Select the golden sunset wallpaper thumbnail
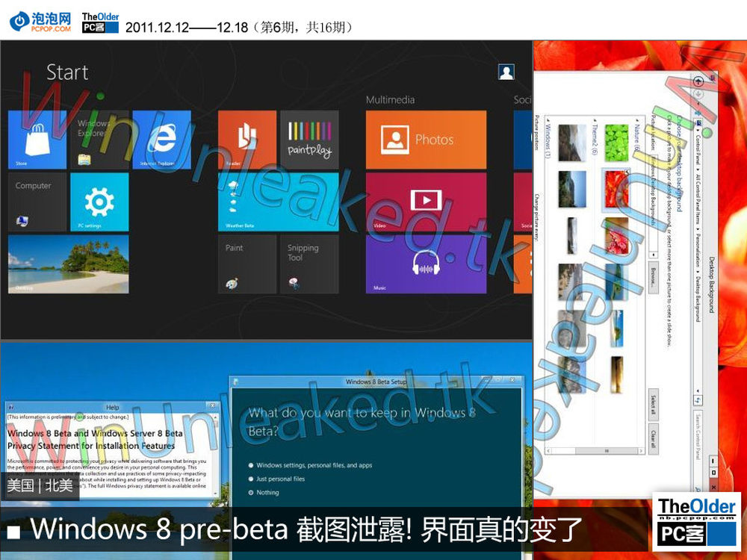The image size is (747, 560). (617, 376)
